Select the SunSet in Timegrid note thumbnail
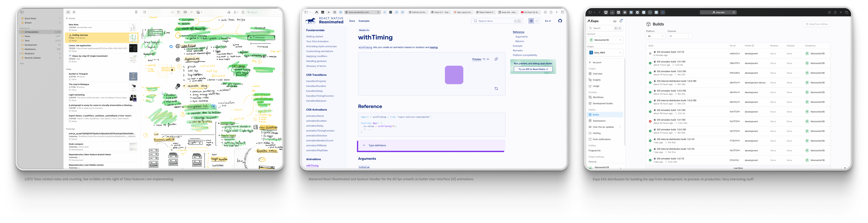 [133, 76]
